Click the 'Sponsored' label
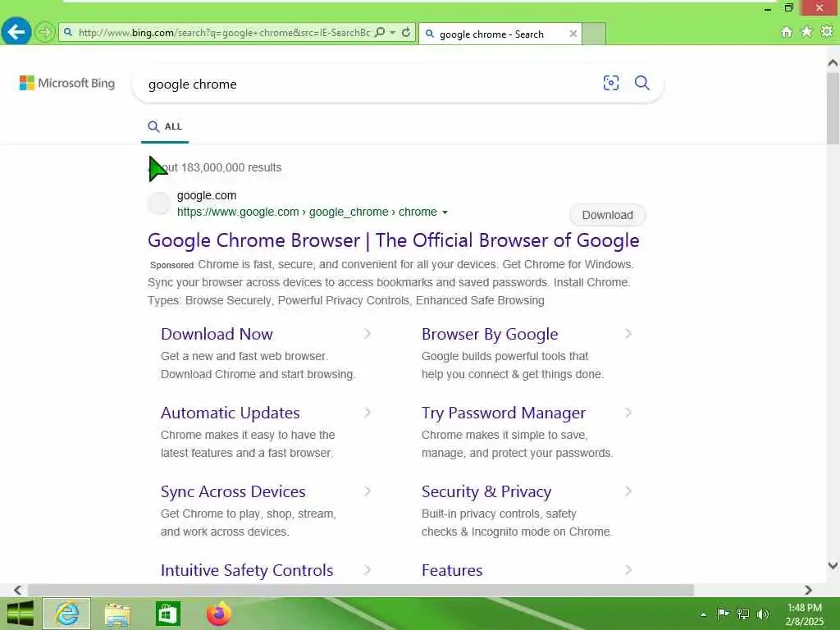Viewport: 840px width, 630px height. [x=172, y=265]
